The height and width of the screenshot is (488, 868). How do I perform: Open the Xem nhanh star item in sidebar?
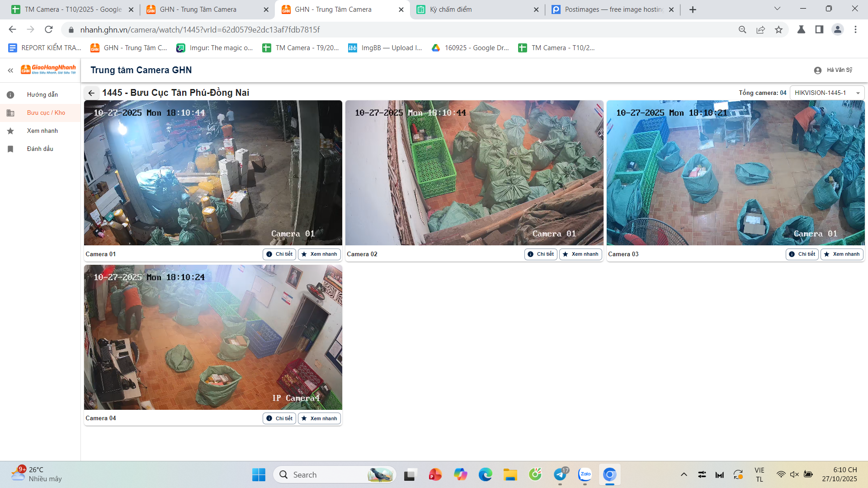[42, 131]
